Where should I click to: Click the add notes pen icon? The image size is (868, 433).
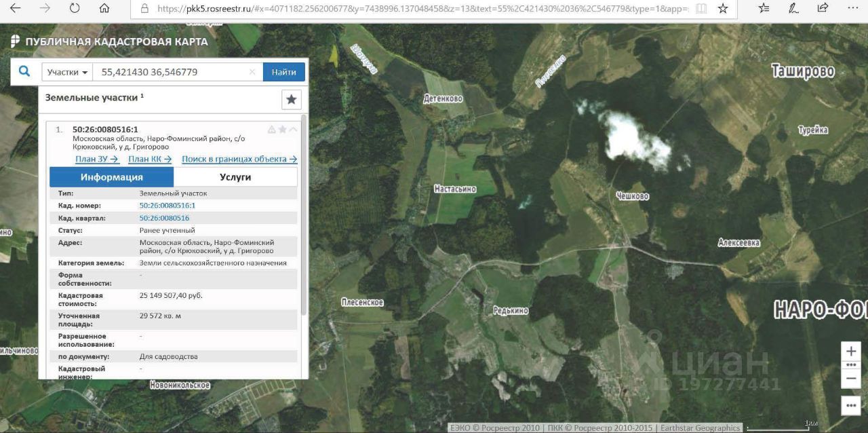click(793, 8)
